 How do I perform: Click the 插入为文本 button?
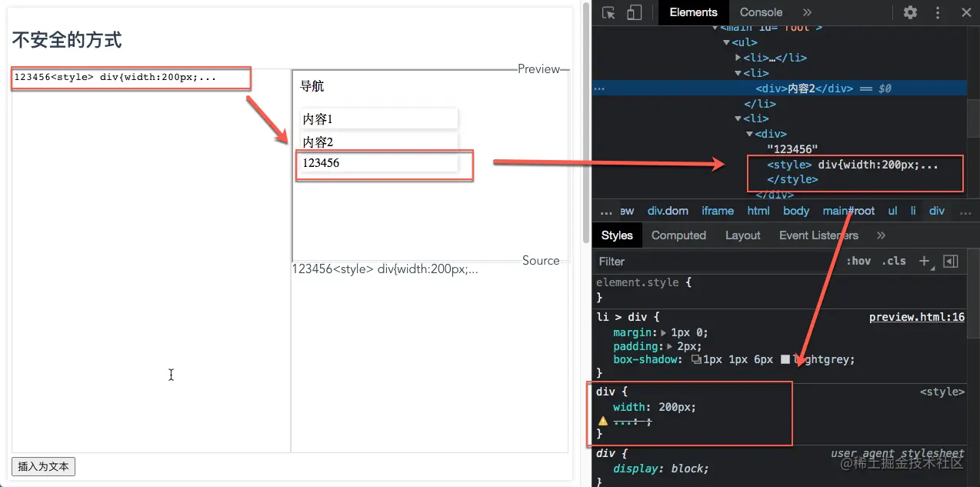pos(43,466)
